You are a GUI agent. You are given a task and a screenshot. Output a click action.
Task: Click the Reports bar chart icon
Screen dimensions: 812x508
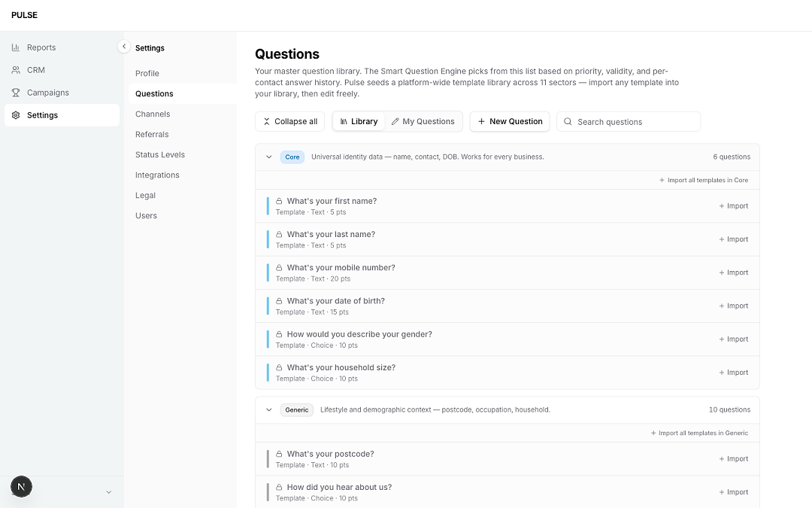[16, 47]
